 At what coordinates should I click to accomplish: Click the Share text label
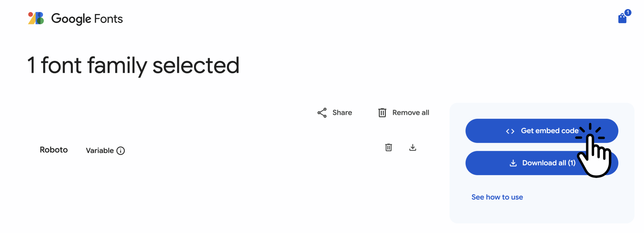click(342, 113)
